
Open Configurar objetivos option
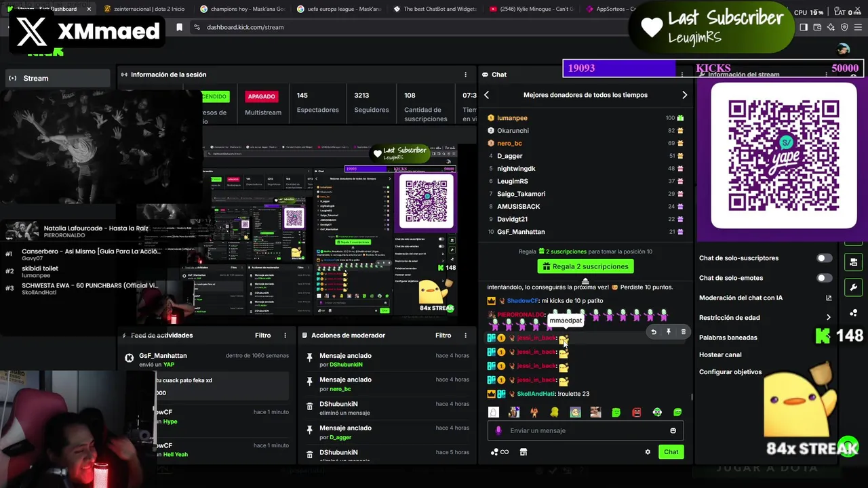[x=730, y=372]
